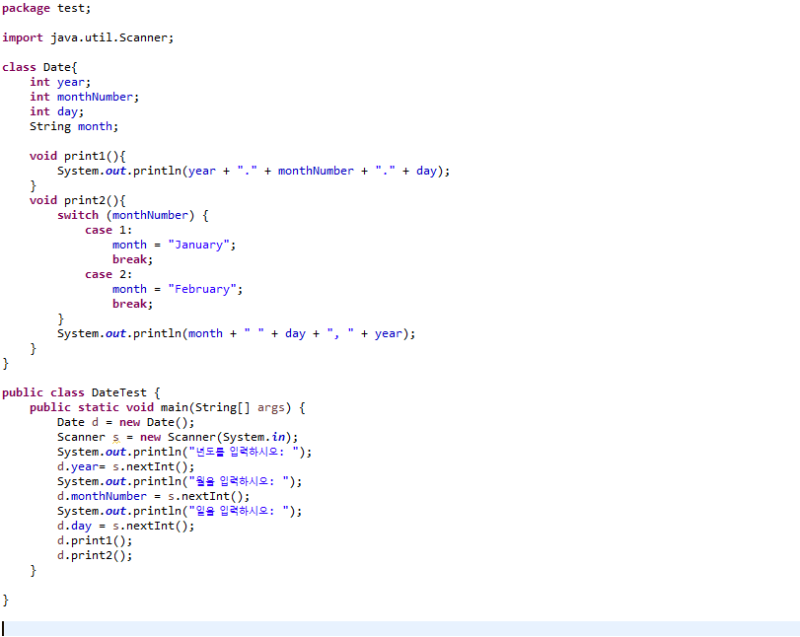This screenshot has width=800, height=637.
Task: Click the d.print2() call
Action: pyautogui.click(x=90, y=555)
